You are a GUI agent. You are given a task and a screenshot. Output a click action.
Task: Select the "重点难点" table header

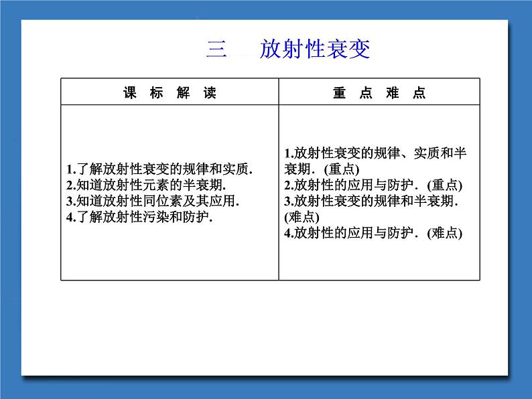[x=379, y=93]
